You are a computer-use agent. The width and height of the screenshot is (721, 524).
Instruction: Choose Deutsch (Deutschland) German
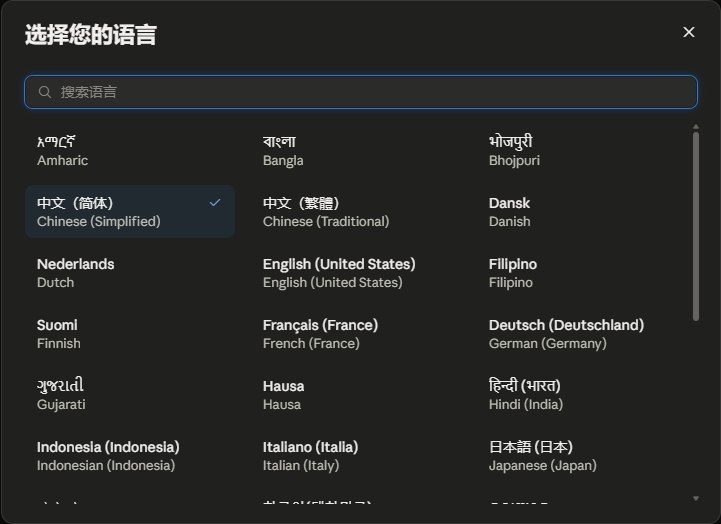583,334
